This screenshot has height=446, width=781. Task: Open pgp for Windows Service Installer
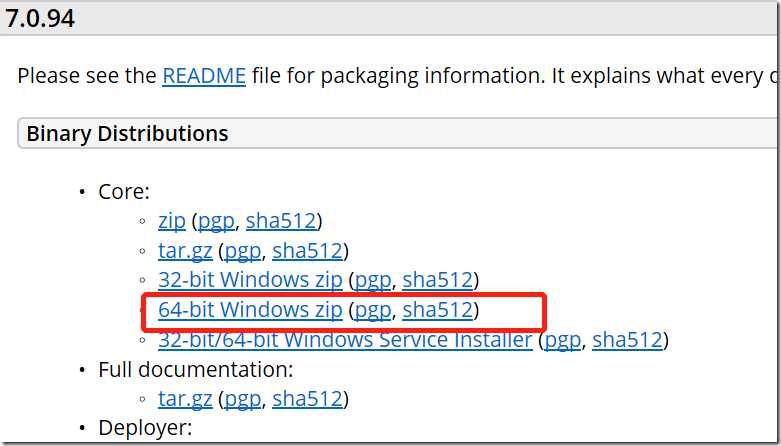[563, 340]
